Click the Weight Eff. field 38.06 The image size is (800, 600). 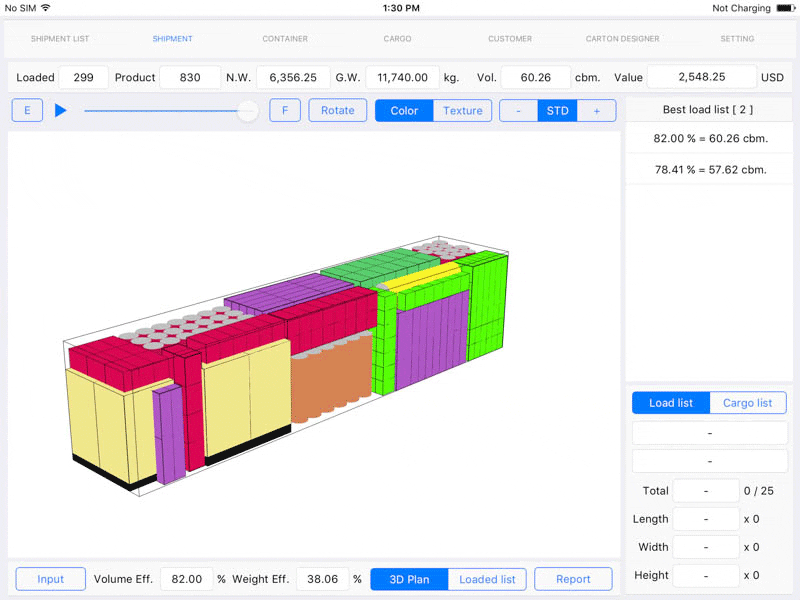point(322,579)
